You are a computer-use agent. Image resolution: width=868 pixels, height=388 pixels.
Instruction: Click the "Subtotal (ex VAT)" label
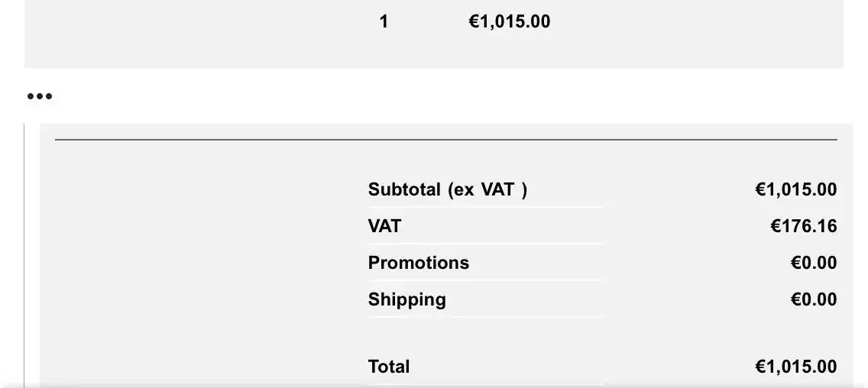tap(447, 189)
